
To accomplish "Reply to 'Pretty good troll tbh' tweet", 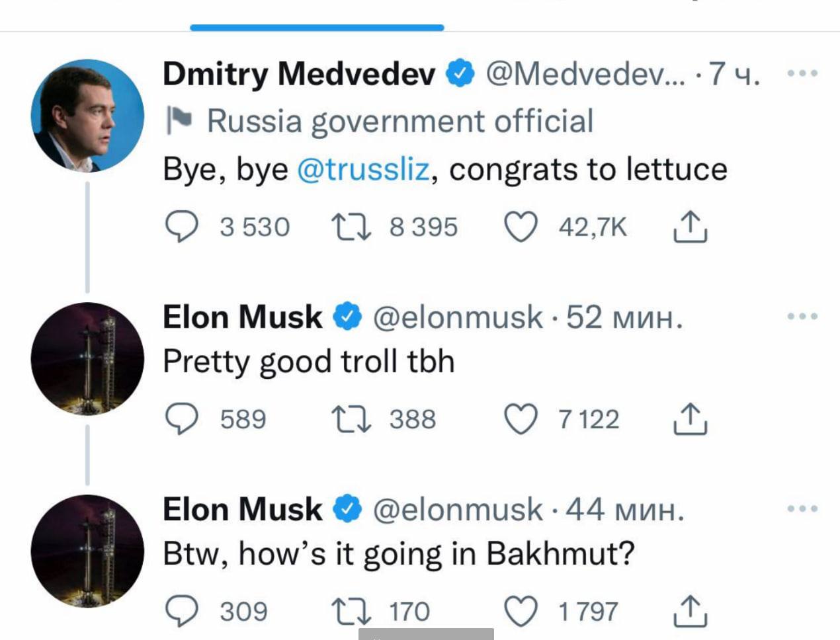I will [181, 420].
